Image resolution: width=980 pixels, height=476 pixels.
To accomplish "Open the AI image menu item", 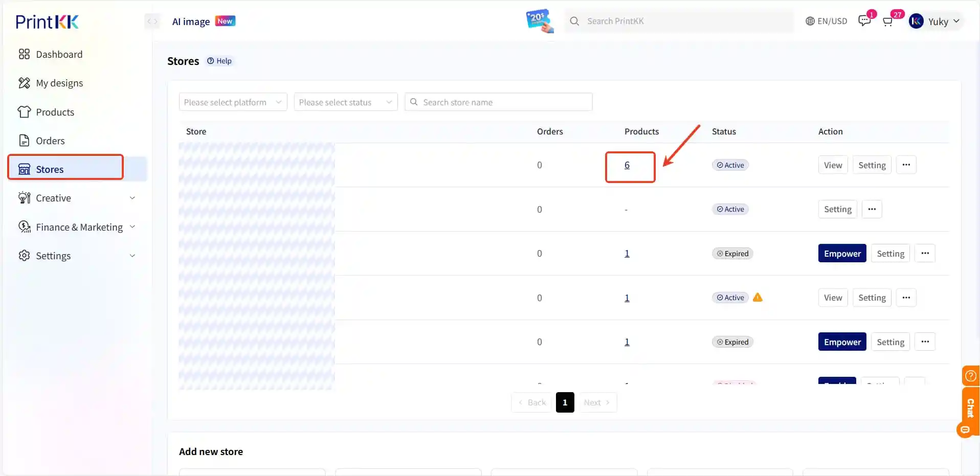I will point(190,21).
